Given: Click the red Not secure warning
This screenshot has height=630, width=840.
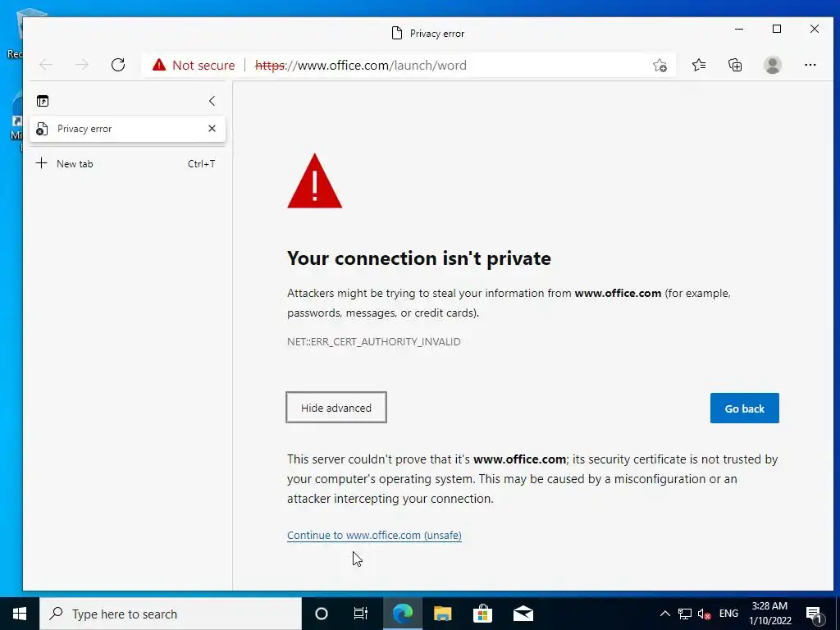Looking at the screenshot, I should (x=194, y=66).
